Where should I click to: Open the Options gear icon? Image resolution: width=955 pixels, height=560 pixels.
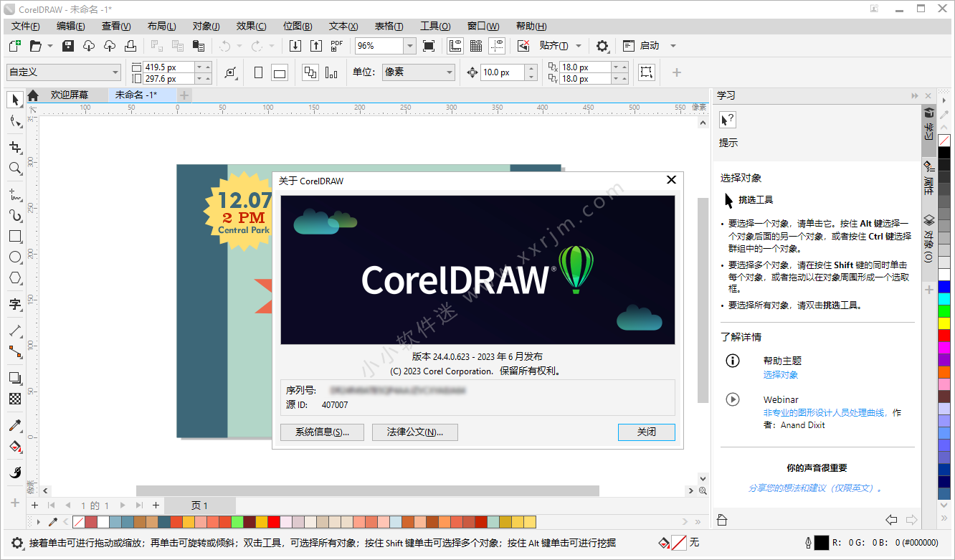602,46
